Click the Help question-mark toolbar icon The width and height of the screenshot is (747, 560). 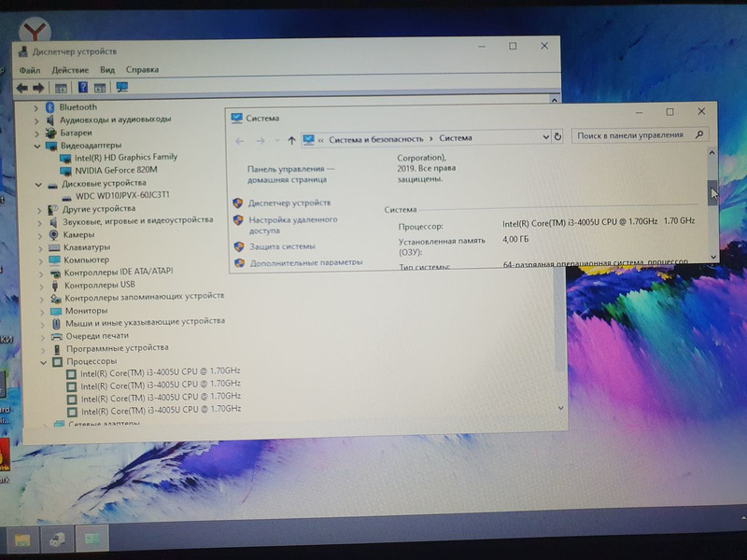[83, 87]
